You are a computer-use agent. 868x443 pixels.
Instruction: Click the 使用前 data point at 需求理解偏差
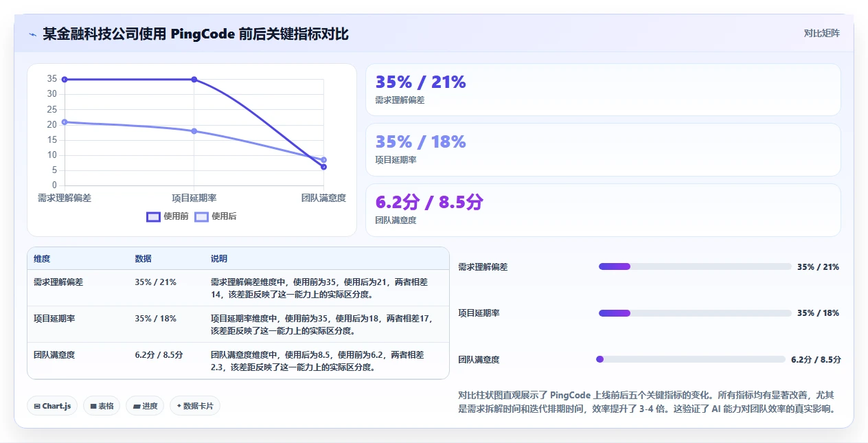tap(65, 80)
